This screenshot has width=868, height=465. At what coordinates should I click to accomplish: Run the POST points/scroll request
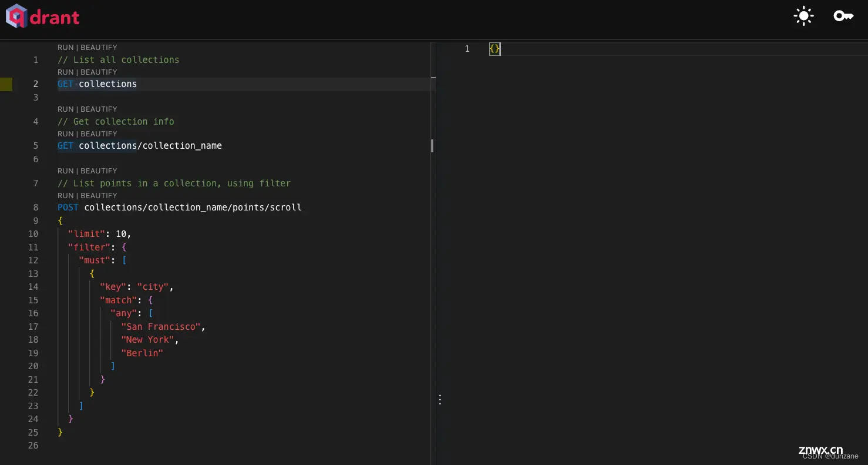66,196
